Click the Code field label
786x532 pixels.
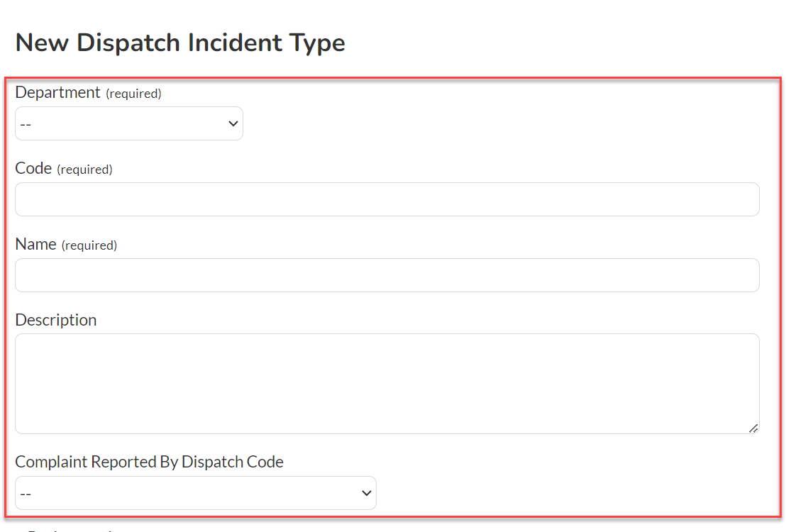point(33,168)
